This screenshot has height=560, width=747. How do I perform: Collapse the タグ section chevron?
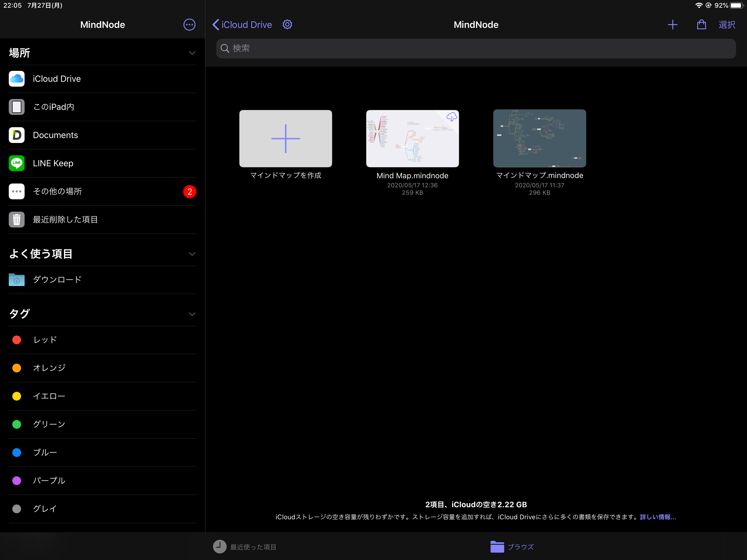point(192,314)
